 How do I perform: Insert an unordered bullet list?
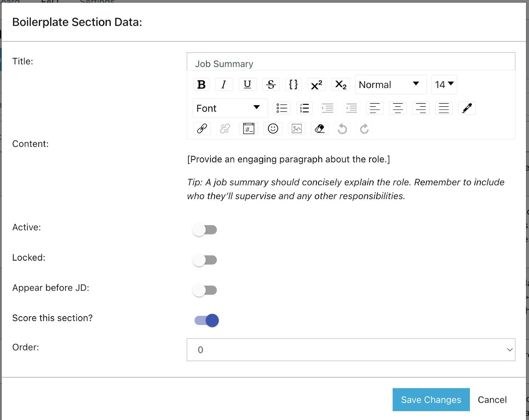tap(282, 108)
